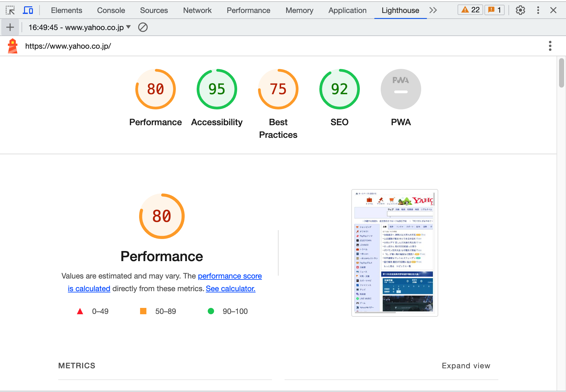566x392 pixels.
Task: Open the Issues badge showing 1
Action: coord(495,10)
